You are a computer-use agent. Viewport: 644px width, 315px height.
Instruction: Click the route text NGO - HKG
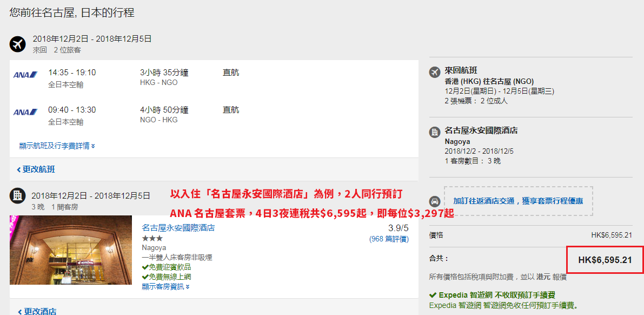tap(159, 120)
